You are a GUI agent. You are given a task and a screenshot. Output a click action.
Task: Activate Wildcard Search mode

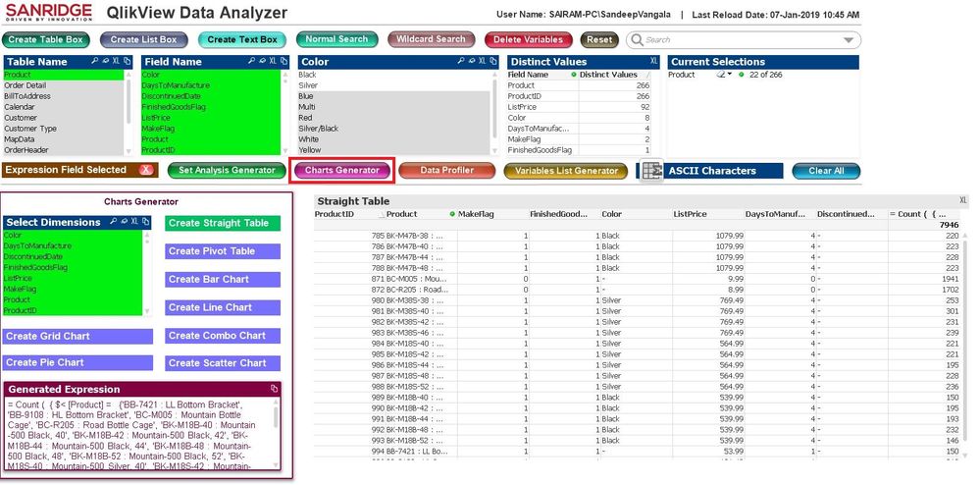pos(432,39)
